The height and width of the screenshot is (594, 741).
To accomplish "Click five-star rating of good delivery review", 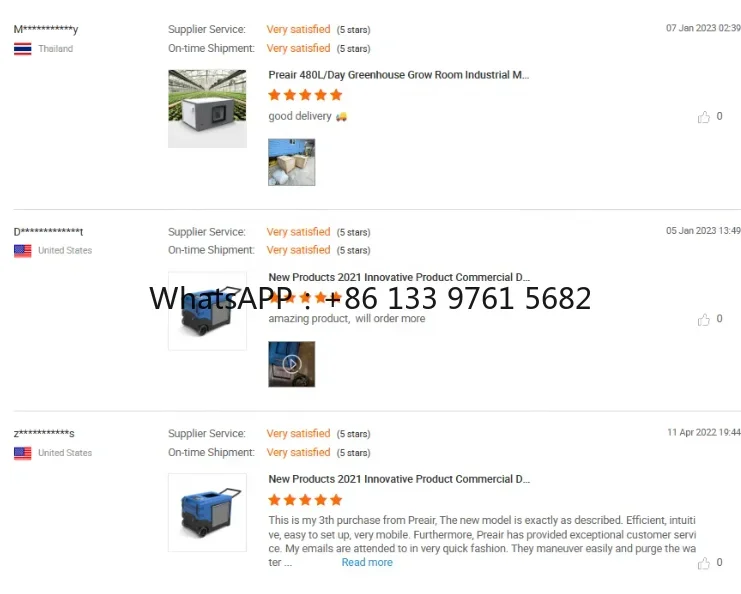I will point(305,95).
